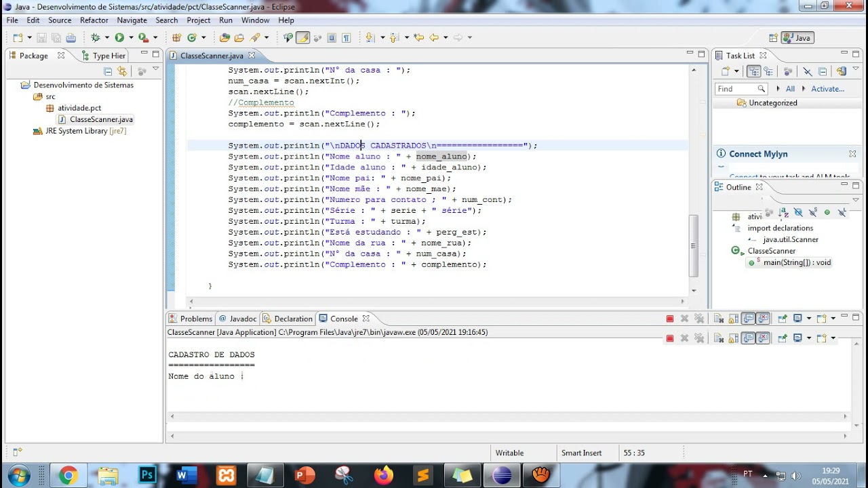Open upper Open Console dropdown arrow
The width and height of the screenshot is (868, 488).
(833, 319)
